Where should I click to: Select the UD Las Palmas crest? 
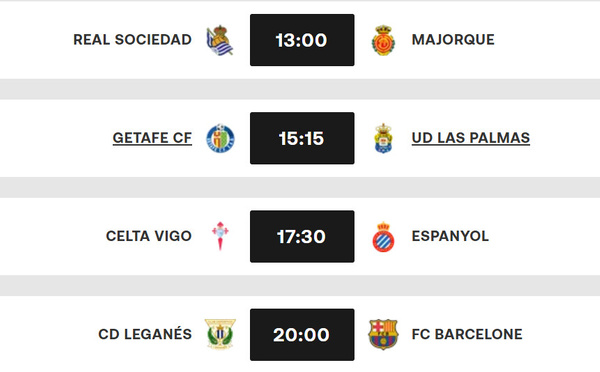(383, 138)
